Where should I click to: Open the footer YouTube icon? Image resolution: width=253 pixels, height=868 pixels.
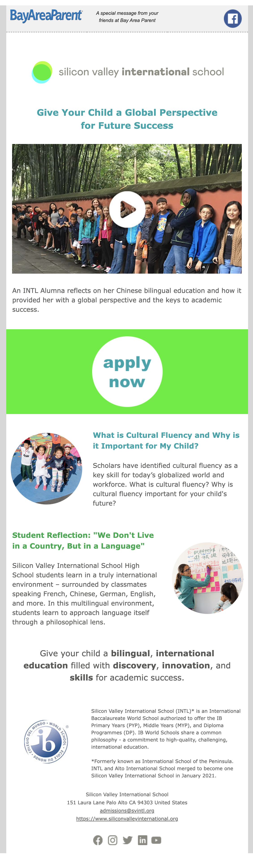156,840
